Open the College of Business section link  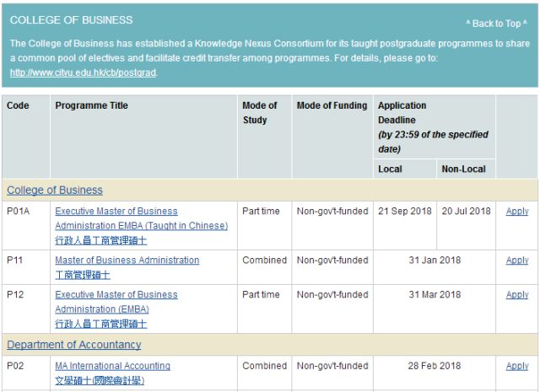pyautogui.click(x=55, y=190)
